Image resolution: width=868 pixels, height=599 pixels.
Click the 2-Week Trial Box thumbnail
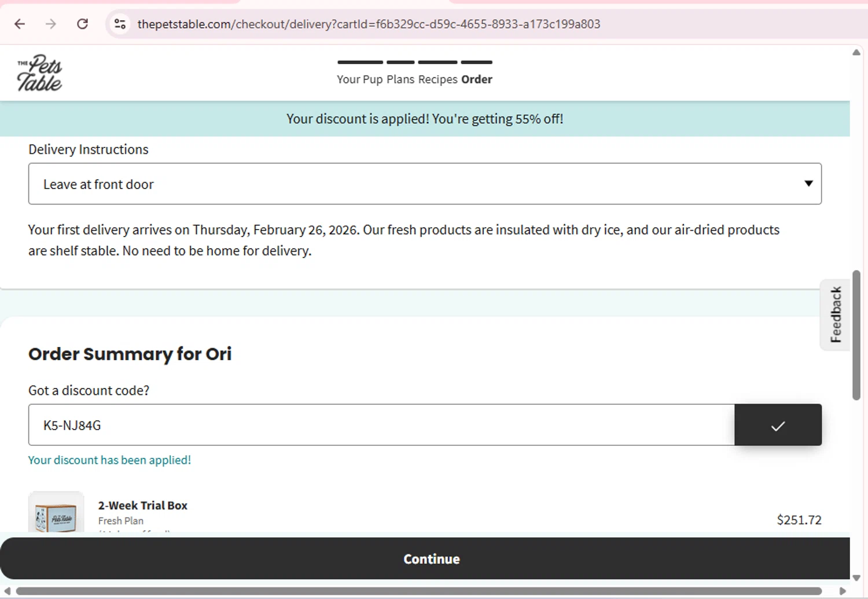tap(56, 512)
